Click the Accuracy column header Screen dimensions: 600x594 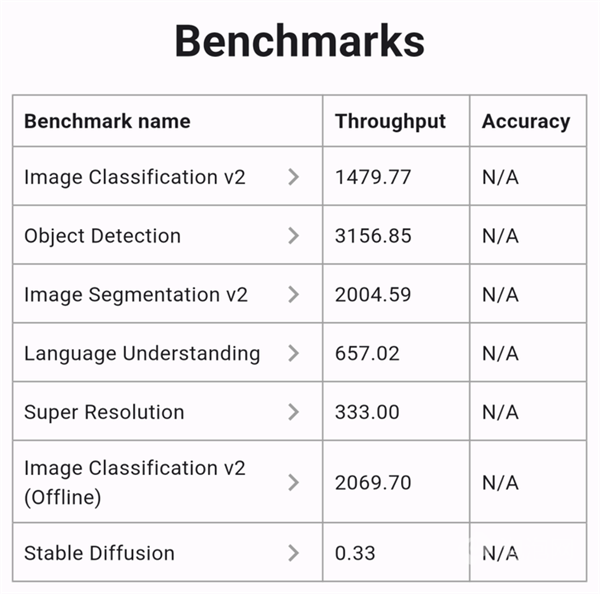(526, 122)
